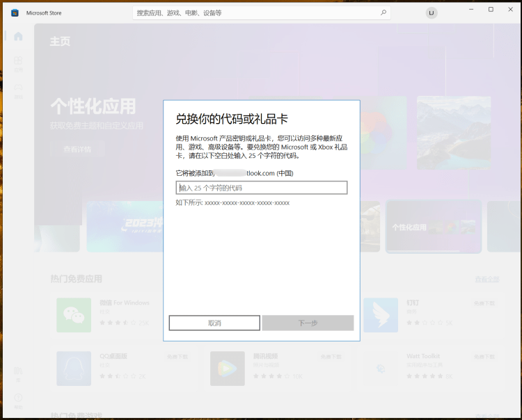Click the Microsoft Store search box
Screen dimensions: 522x420
click(261, 13)
